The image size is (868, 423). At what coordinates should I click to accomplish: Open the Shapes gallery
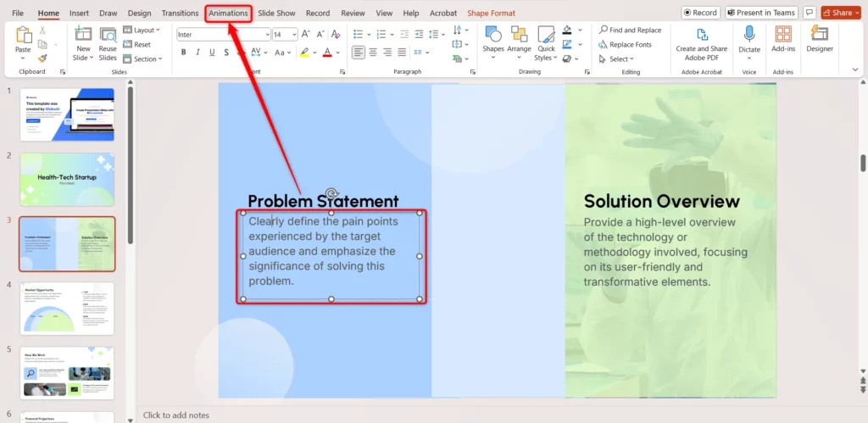493,39
